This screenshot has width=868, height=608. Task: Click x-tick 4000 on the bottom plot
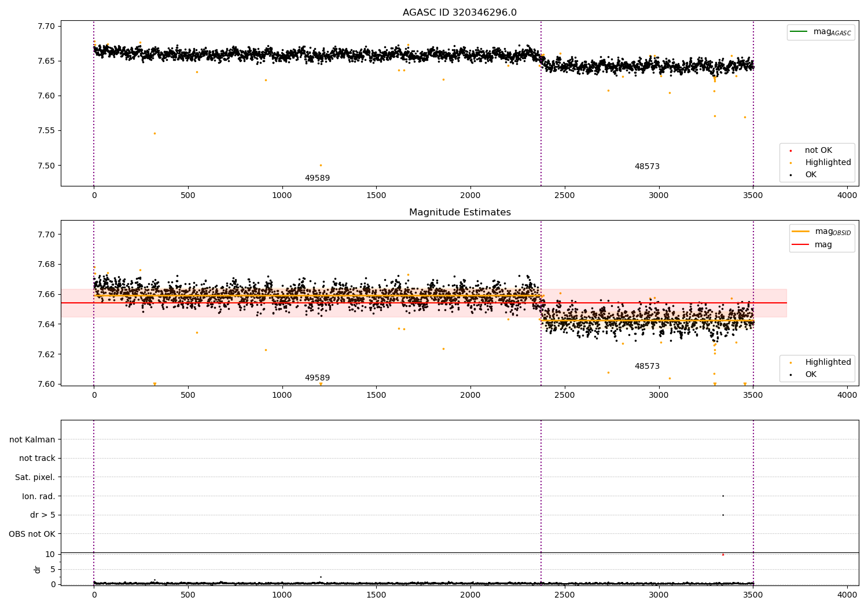point(847,595)
